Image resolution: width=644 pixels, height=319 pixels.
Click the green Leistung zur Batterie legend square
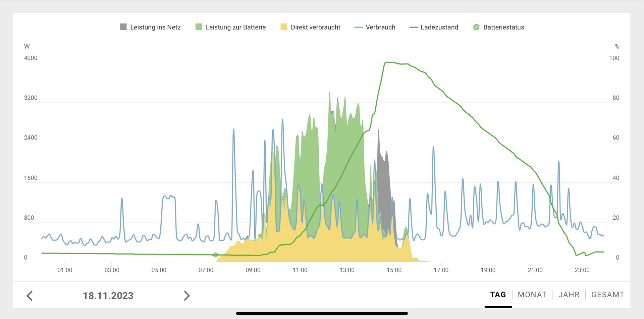pos(199,27)
